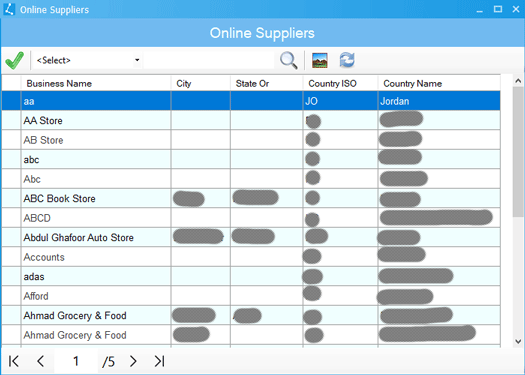Click the current page number field
This screenshot has height=375, width=525.
point(76,361)
